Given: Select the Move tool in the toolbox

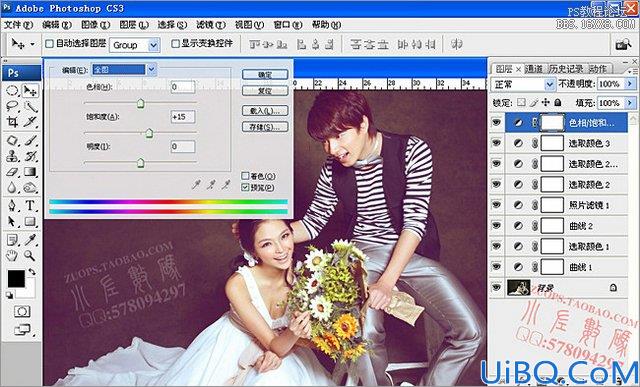Looking at the screenshot, I should pos(30,90).
